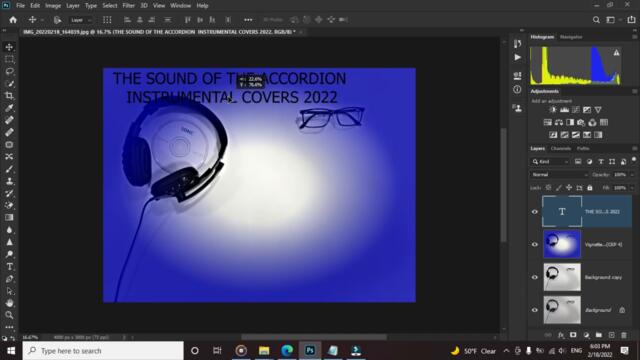This screenshot has height=360, width=640.
Task: Click the histogram warning triangle
Action: [616, 53]
